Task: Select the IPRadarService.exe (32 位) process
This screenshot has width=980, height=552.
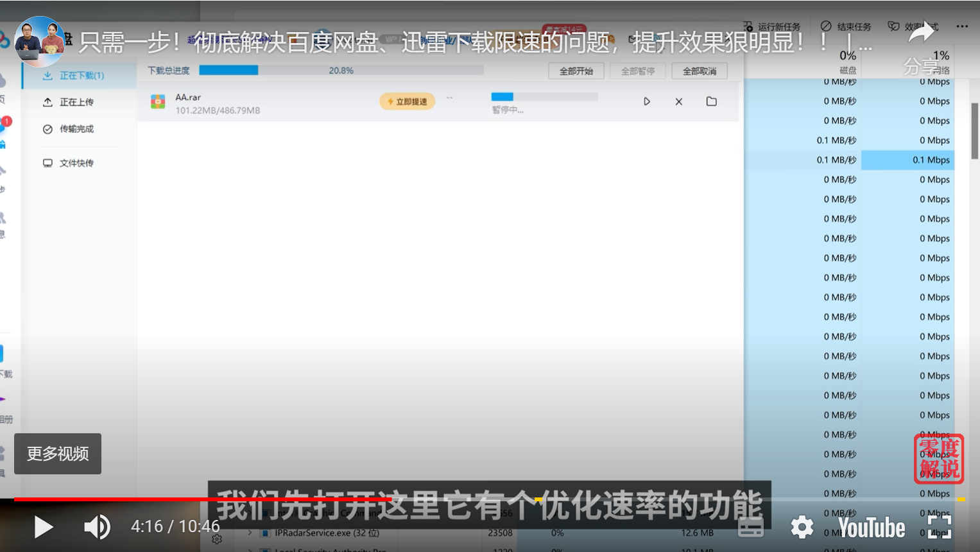Action: tap(327, 533)
